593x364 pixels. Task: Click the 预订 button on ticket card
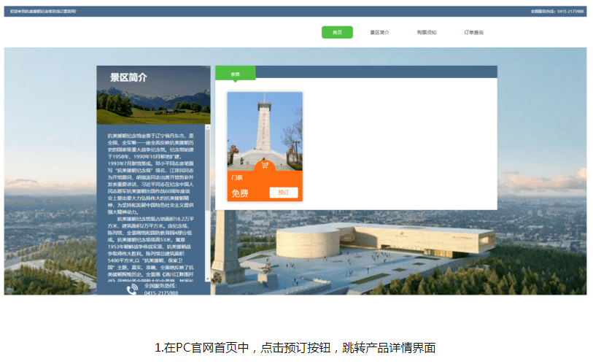pyautogui.click(x=283, y=193)
